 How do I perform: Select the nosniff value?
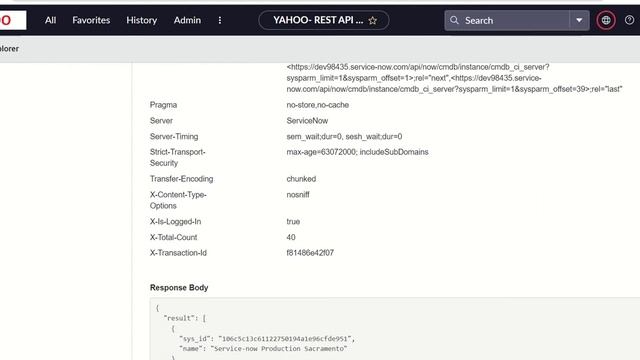click(x=298, y=195)
